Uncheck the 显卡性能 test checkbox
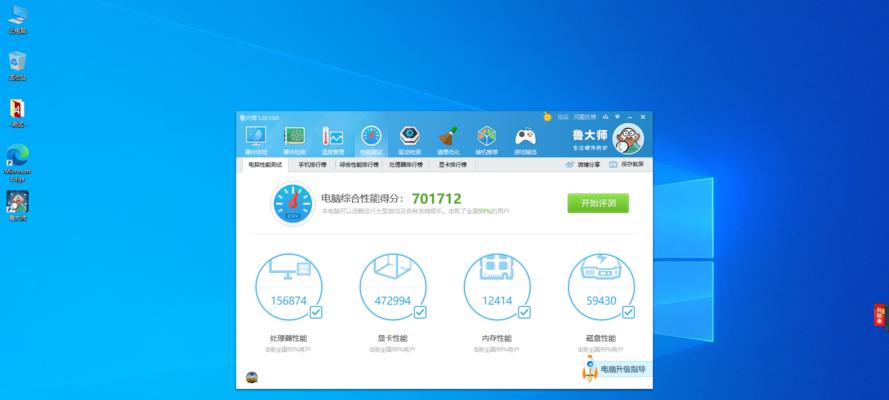This screenshot has height=400, width=889. (420, 312)
